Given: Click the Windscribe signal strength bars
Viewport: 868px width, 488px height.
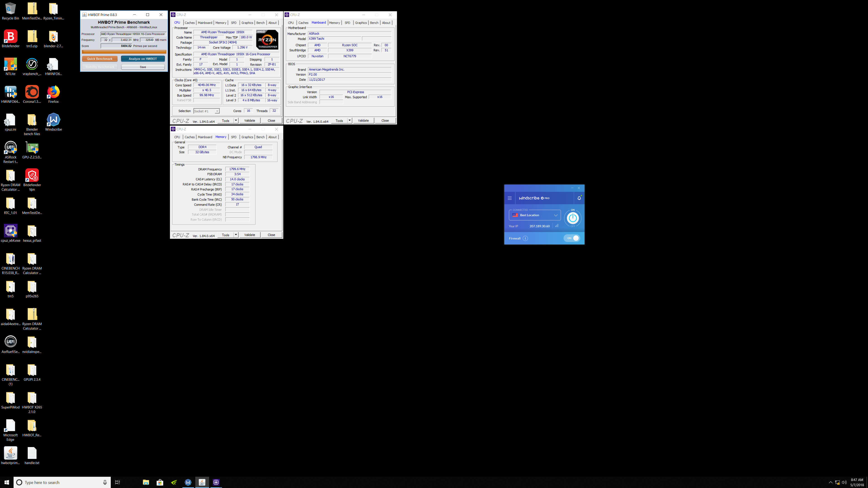Looking at the screenshot, I should (x=557, y=226).
